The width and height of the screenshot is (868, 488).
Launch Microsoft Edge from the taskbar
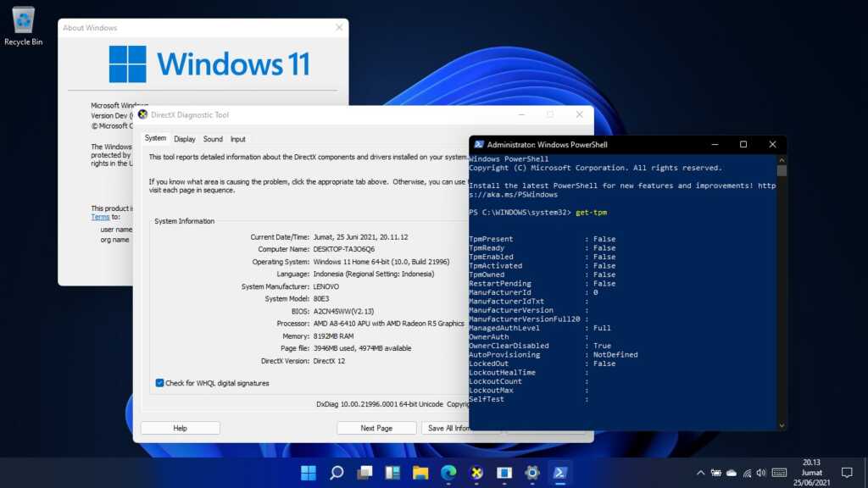pyautogui.click(x=448, y=473)
